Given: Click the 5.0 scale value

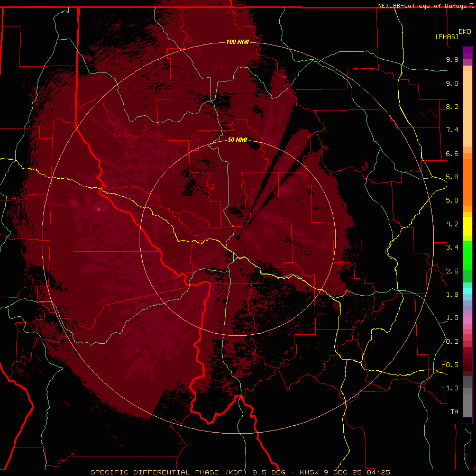Looking at the screenshot, I should 452,200.
